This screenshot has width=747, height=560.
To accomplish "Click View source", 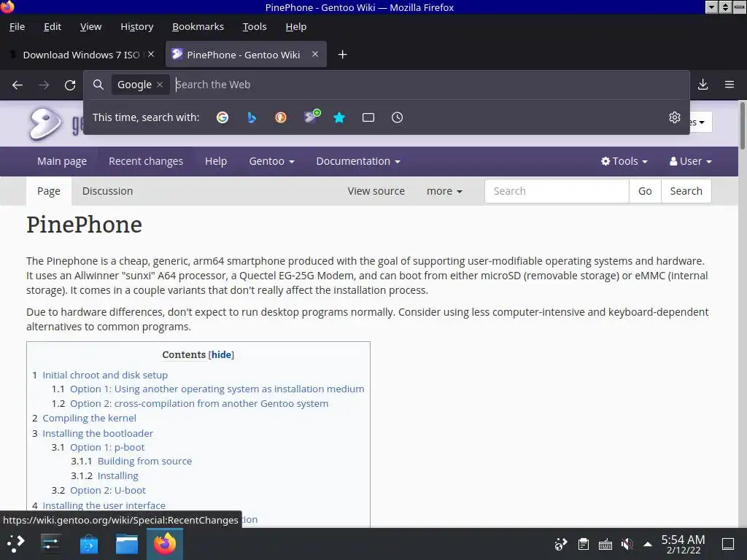I will (376, 191).
